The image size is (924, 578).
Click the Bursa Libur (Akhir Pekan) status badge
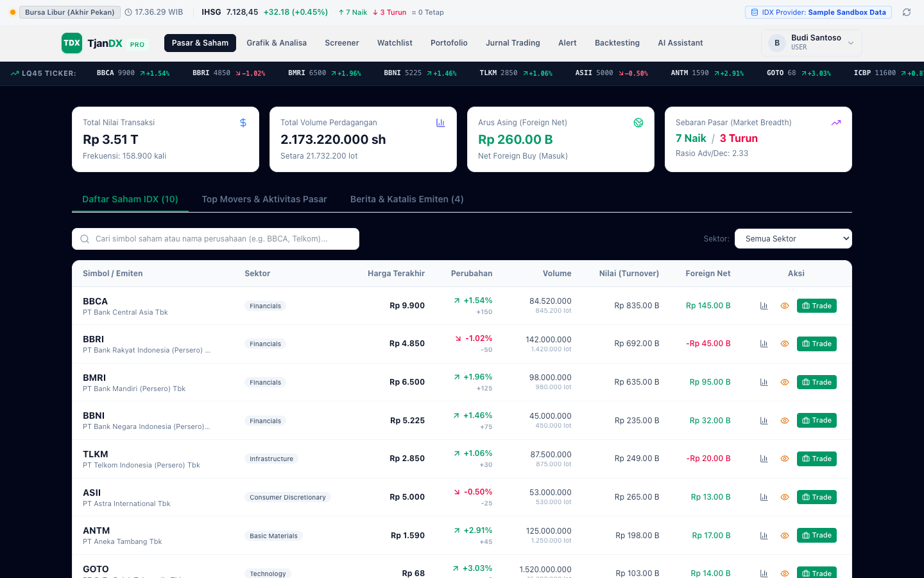click(x=69, y=12)
